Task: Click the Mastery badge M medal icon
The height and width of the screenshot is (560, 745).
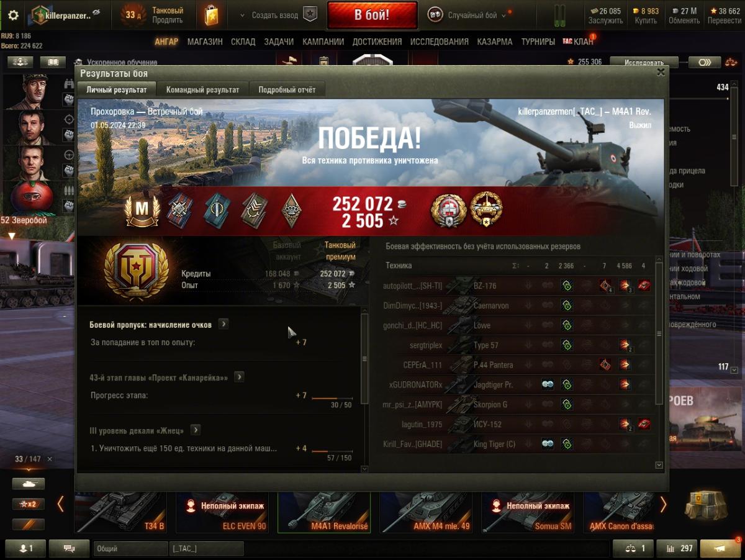Action: (x=143, y=210)
